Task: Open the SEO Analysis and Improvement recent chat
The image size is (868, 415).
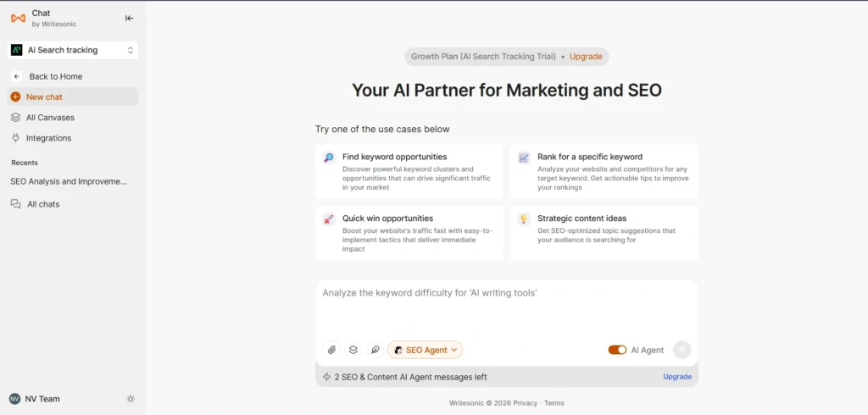Action: coord(69,181)
